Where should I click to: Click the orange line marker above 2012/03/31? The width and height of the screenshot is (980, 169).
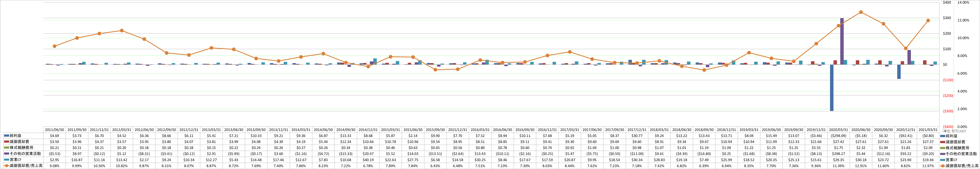(x=122, y=30)
